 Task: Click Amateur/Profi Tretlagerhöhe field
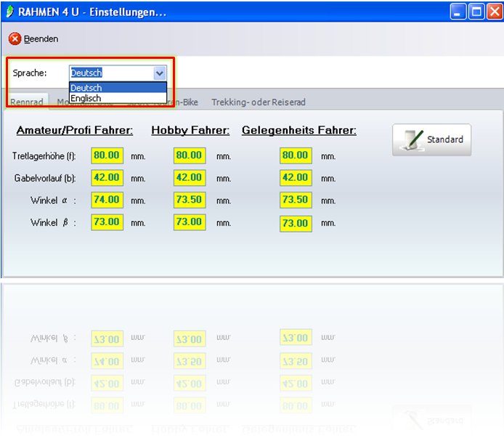pyautogui.click(x=107, y=155)
